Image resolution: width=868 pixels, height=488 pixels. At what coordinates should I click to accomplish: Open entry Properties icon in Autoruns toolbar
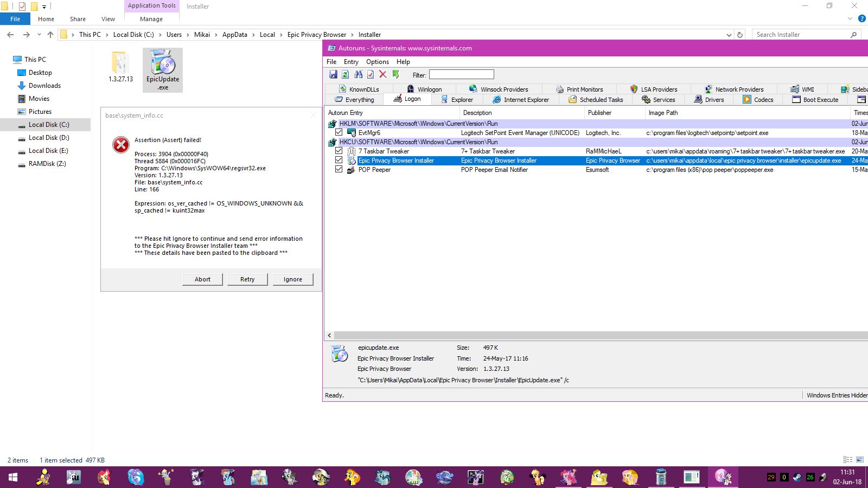371,74
